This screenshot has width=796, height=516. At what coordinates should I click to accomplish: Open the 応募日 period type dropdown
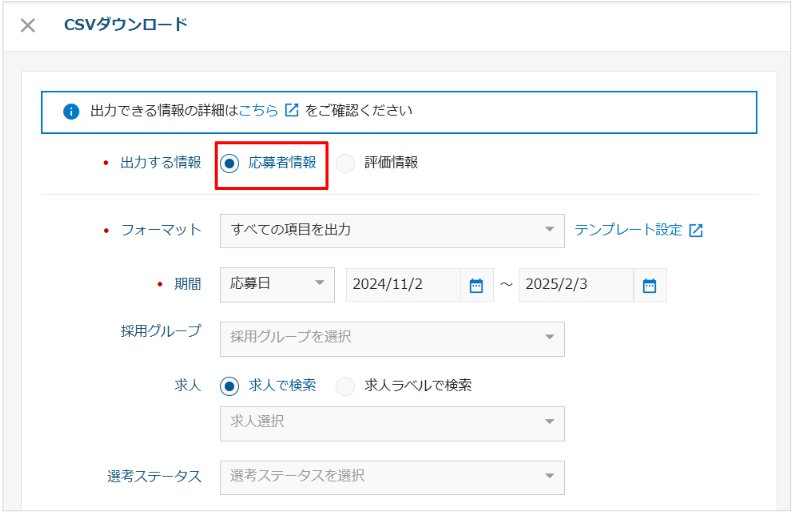[x=277, y=284]
